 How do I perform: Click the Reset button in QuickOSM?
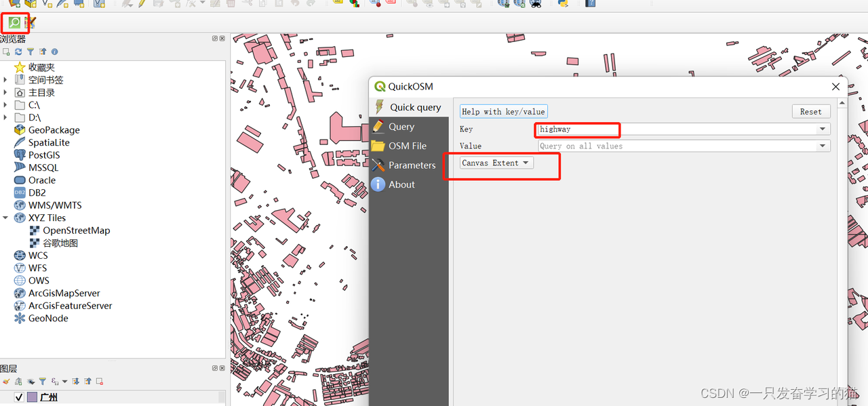tap(810, 112)
